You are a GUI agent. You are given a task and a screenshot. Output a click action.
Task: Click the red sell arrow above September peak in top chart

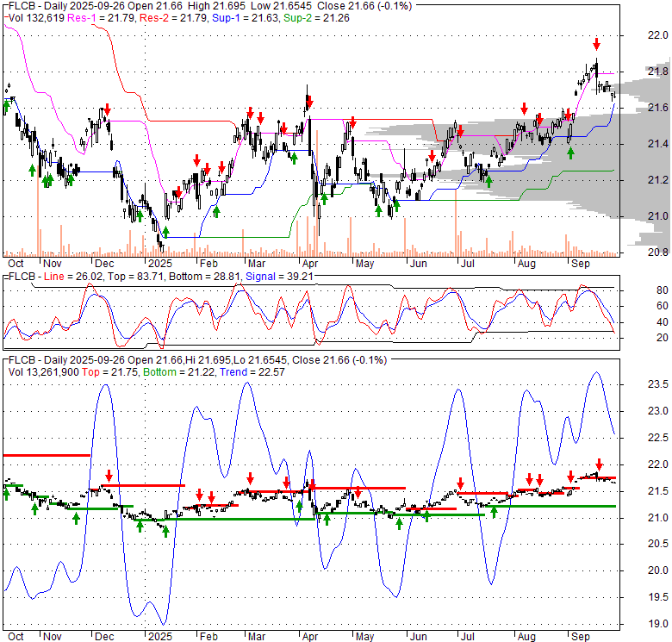pos(596,44)
